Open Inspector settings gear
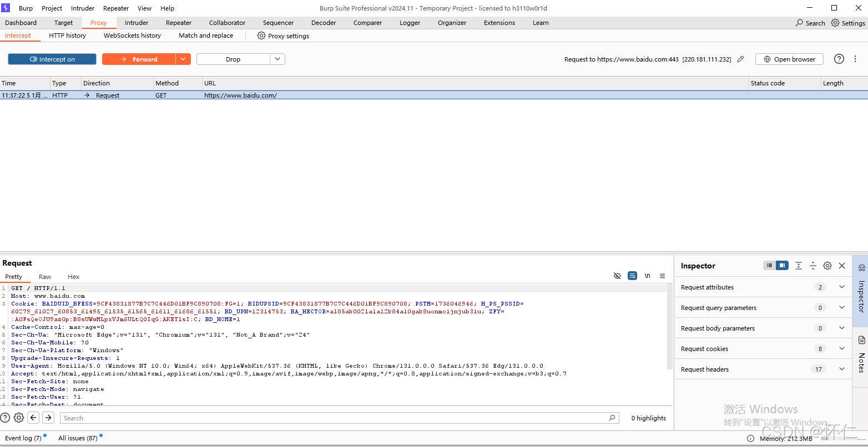 827,266
